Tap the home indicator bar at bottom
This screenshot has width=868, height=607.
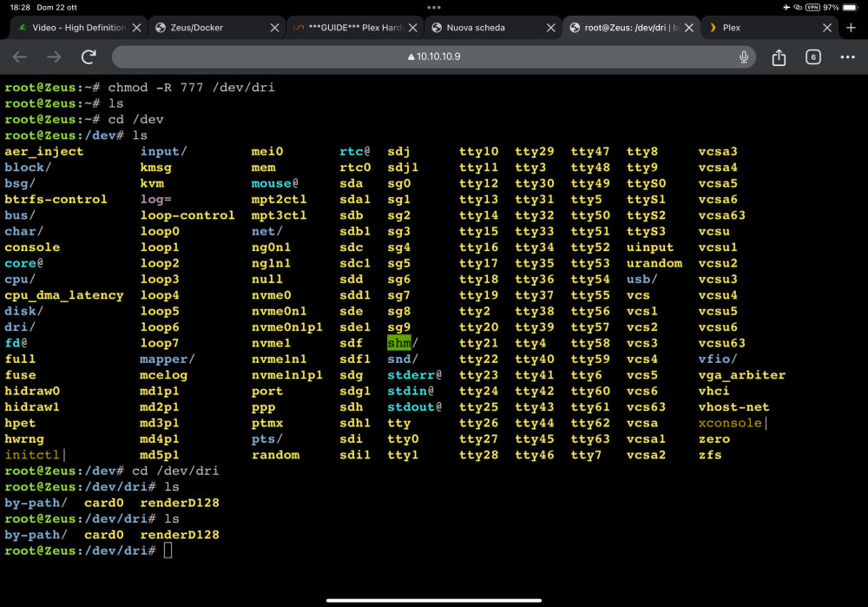coord(434,600)
